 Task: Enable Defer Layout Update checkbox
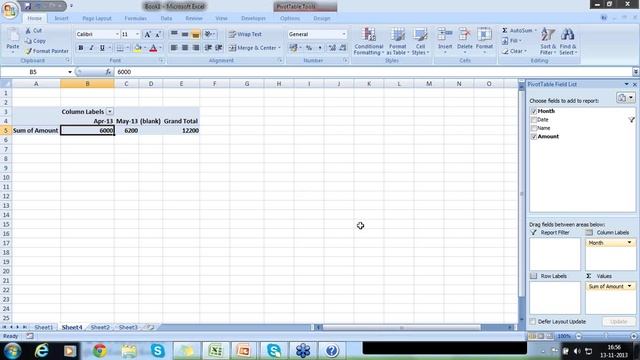click(x=533, y=322)
